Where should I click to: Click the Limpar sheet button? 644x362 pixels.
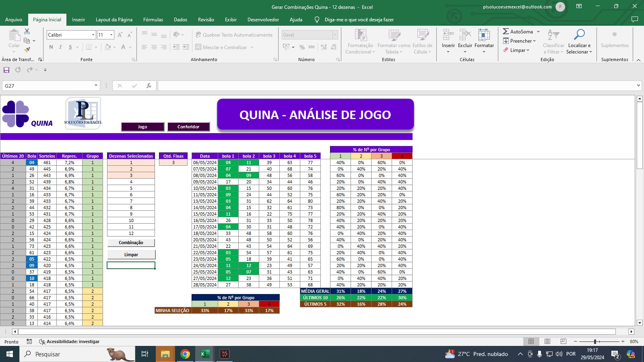(x=131, y=255)
